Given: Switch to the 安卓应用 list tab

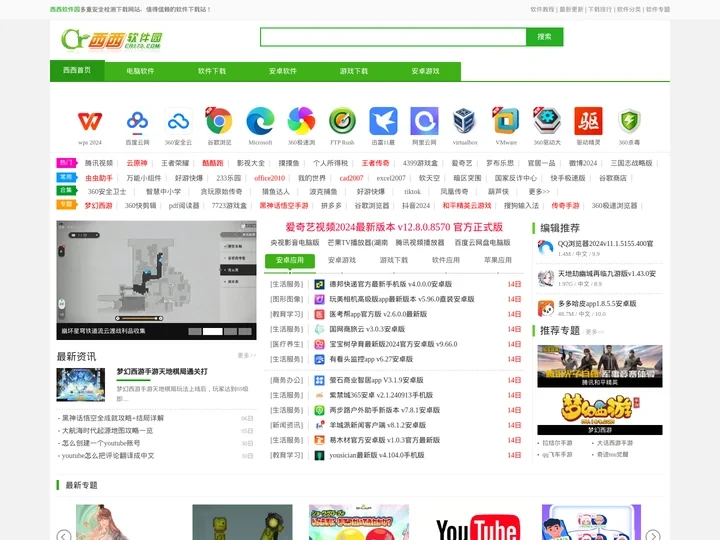Looking at the screenshot, I should tap(290, 260).
